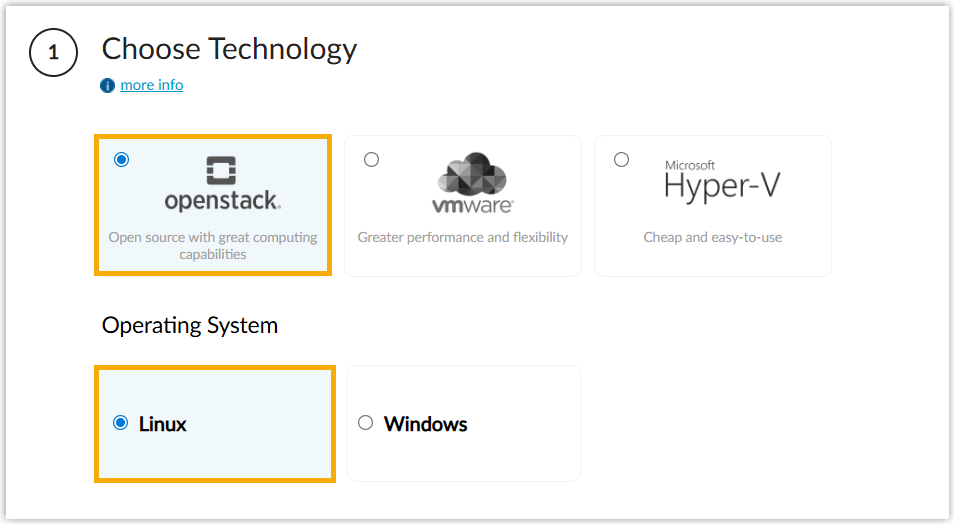Click the VMware cloud logo
This screenshot has width=955, height=525.
tap(472, 174)
